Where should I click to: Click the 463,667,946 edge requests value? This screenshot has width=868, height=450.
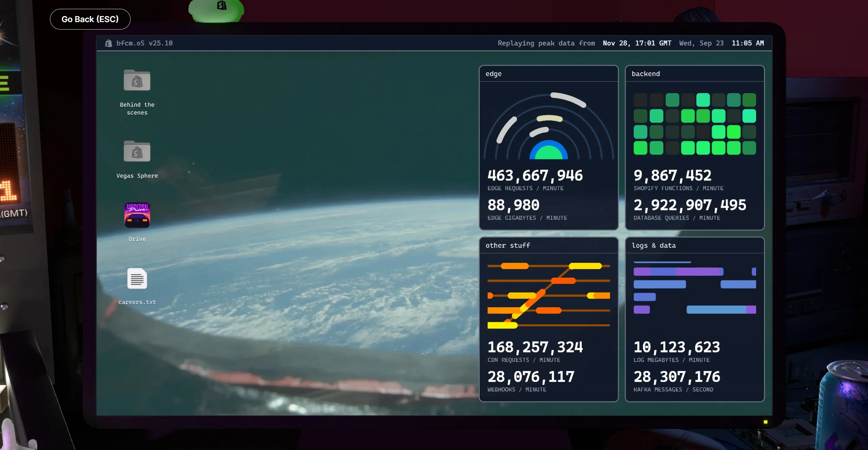tap(535, 175)
